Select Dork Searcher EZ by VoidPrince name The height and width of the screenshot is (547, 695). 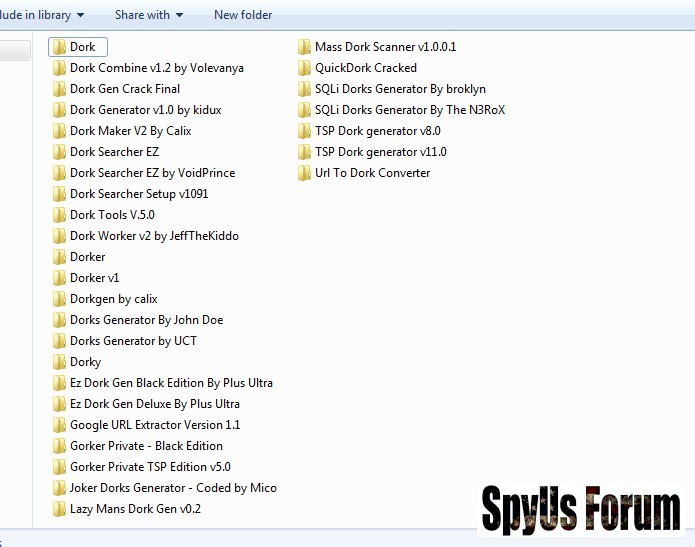150,173
